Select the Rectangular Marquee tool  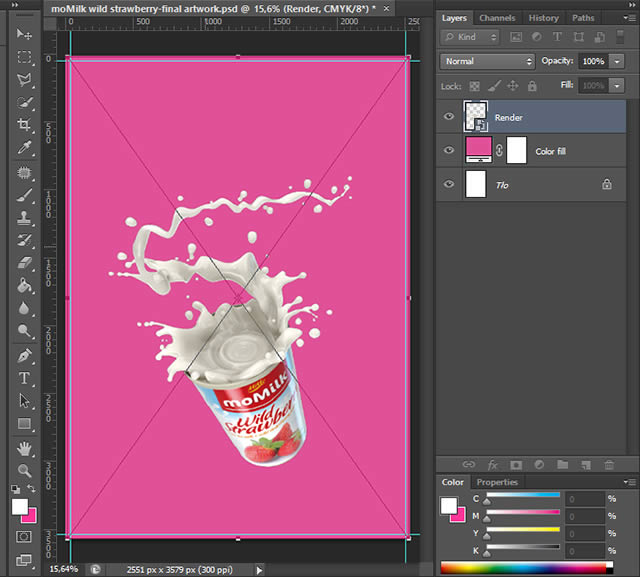(24, 57)
